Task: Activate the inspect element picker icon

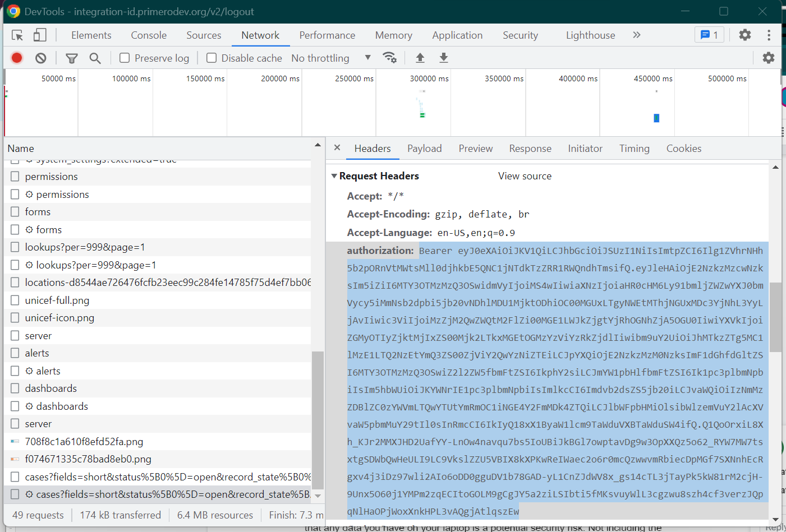Action: pyautogui.click(x=17, y=35)
